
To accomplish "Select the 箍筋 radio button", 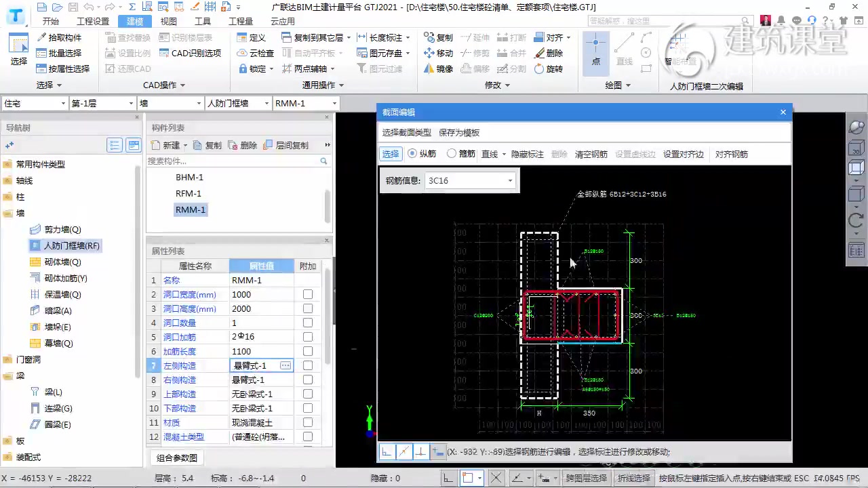I will (x=452, y=154).
